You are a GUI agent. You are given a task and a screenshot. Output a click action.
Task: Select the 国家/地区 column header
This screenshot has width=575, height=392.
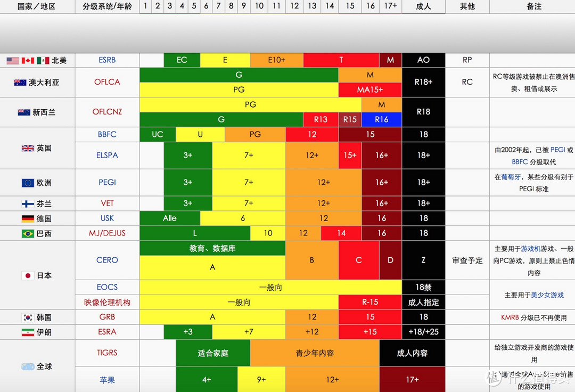coord(37,6)
